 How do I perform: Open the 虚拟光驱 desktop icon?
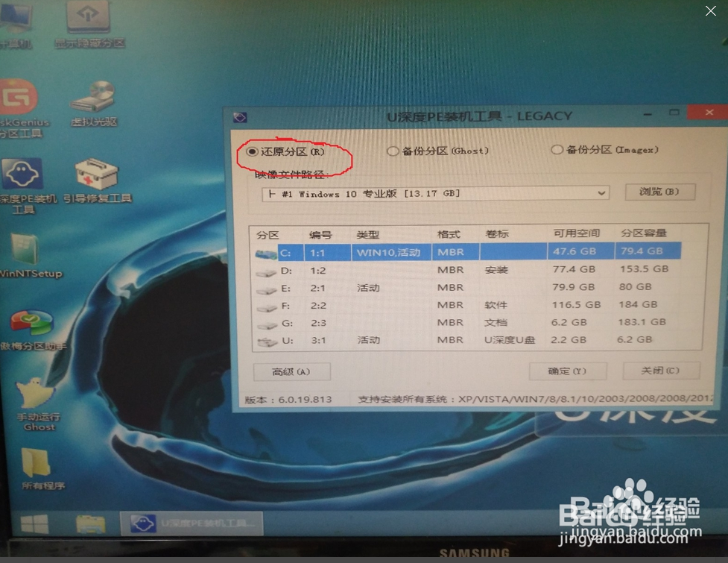tap(94, 104)
